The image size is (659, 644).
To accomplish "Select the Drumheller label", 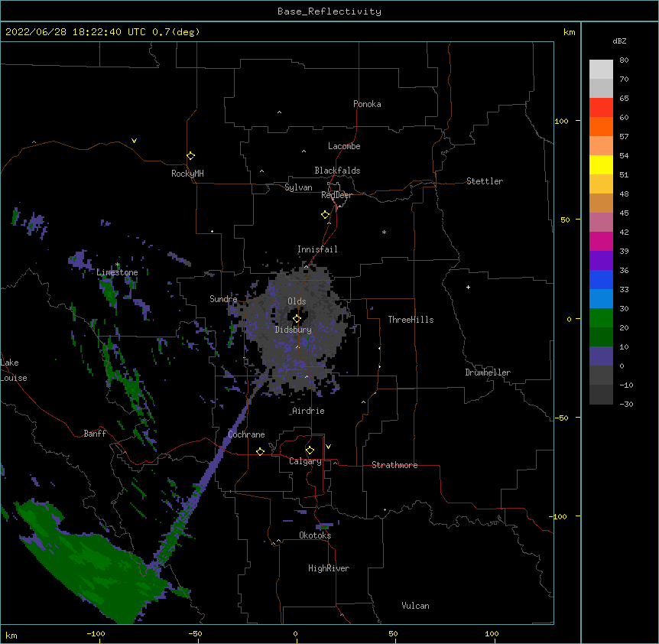I will tap(488, 372).
